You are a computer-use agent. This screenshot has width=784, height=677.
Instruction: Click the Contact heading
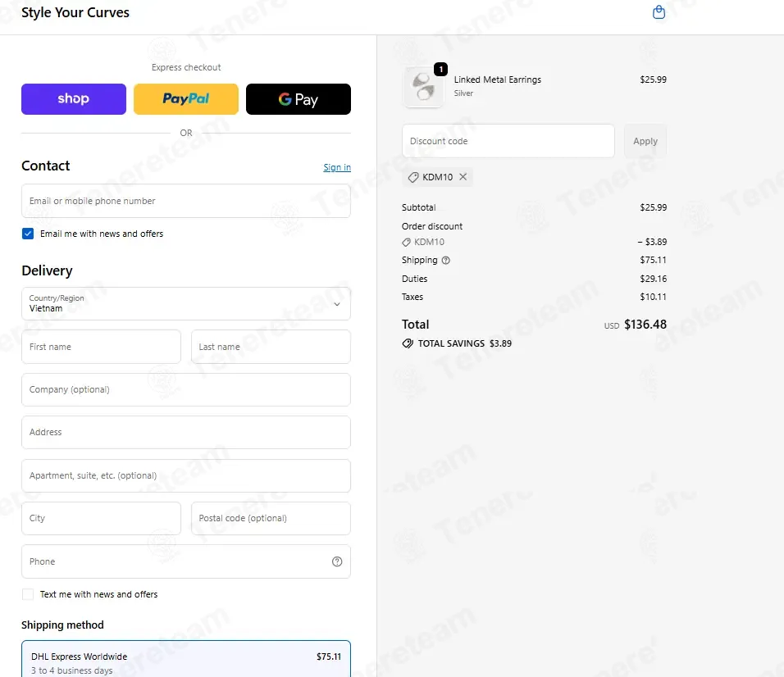[45, 166]
